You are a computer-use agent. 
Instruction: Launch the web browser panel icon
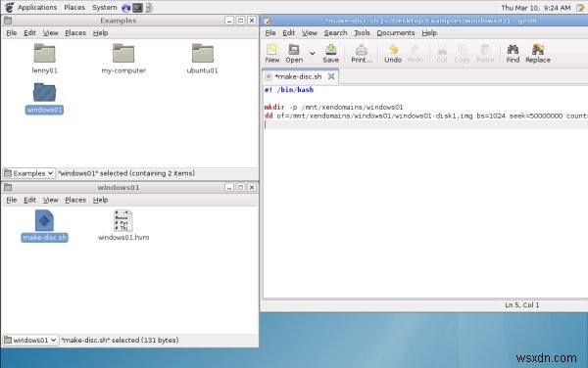(126, 8)
